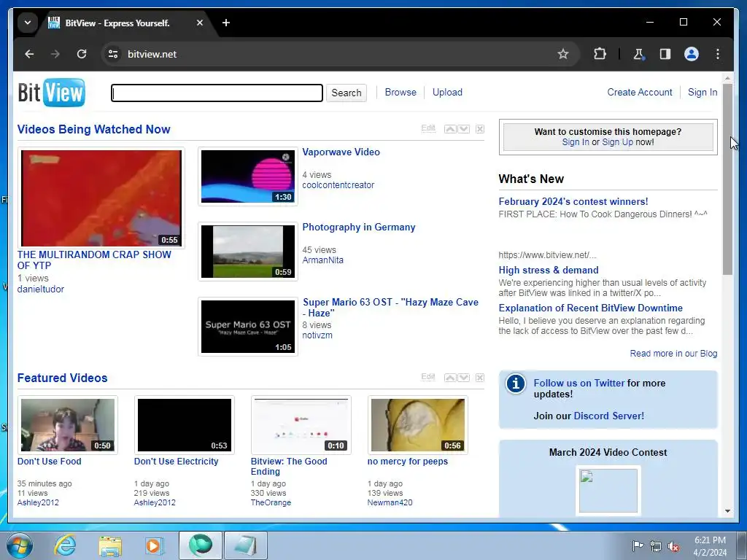Visit coolcontentcreator's channel
Viewport: 747px width, 560px height.
coord(338,185)
